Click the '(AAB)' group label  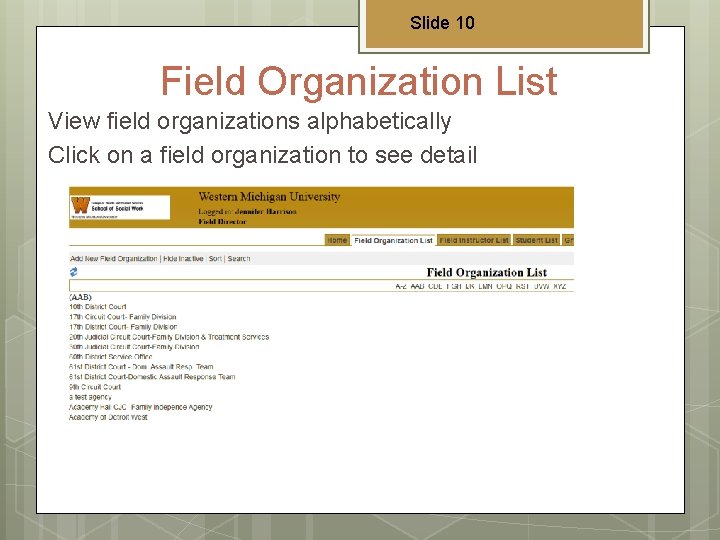80,297
